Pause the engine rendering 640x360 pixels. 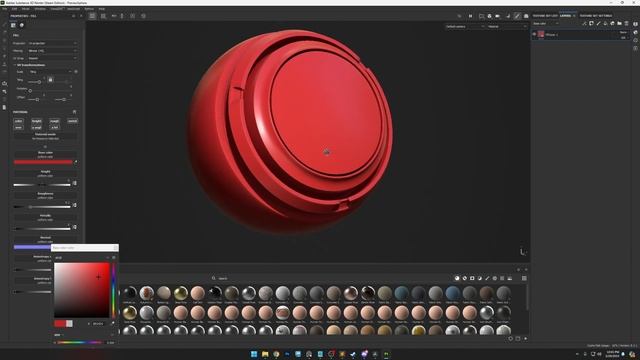[x=470, y=16]
